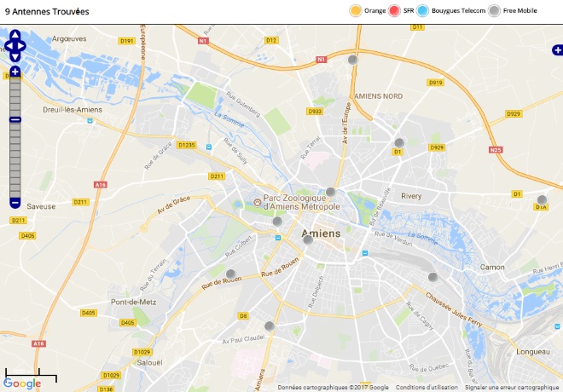Click the antenna marker beside Amiens label
The image size is (563, 392).
click(x=308, y=240)
